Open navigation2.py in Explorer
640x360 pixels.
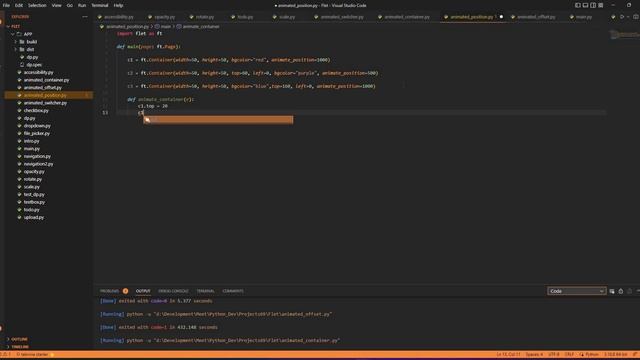click(x=38, y=164)
